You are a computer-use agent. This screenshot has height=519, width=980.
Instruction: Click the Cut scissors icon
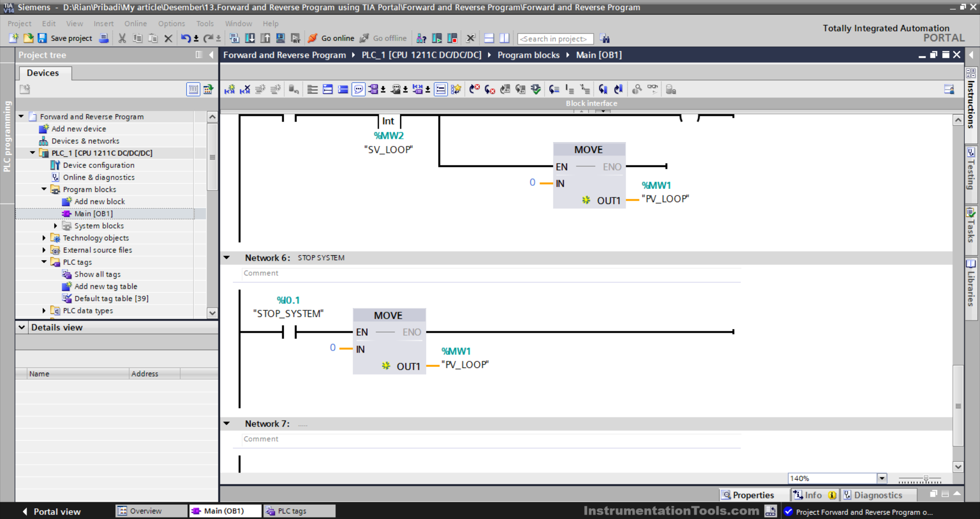click(x=122, y=38)
